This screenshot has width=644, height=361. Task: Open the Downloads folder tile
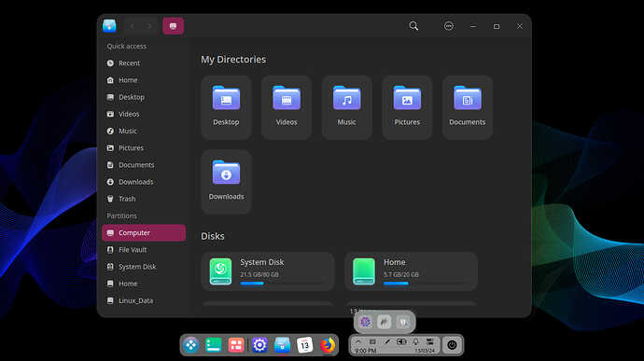(226, 182)
